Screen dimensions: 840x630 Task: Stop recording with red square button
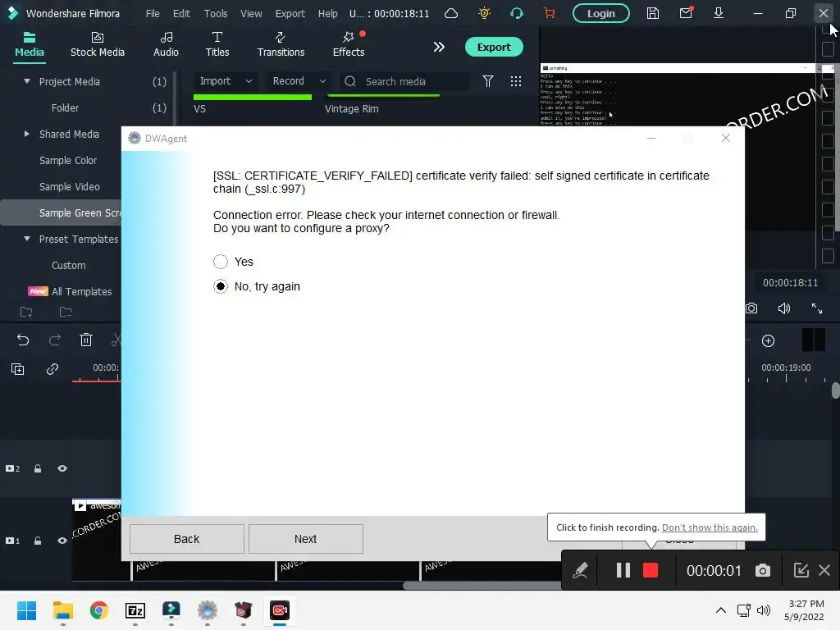click(651, 571)
